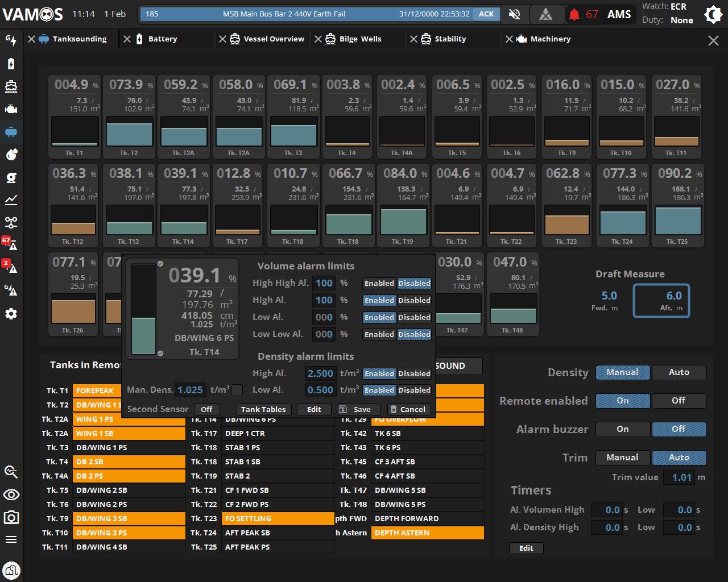
Task: Open the pump sidebar icon
Action: (11, 177)
